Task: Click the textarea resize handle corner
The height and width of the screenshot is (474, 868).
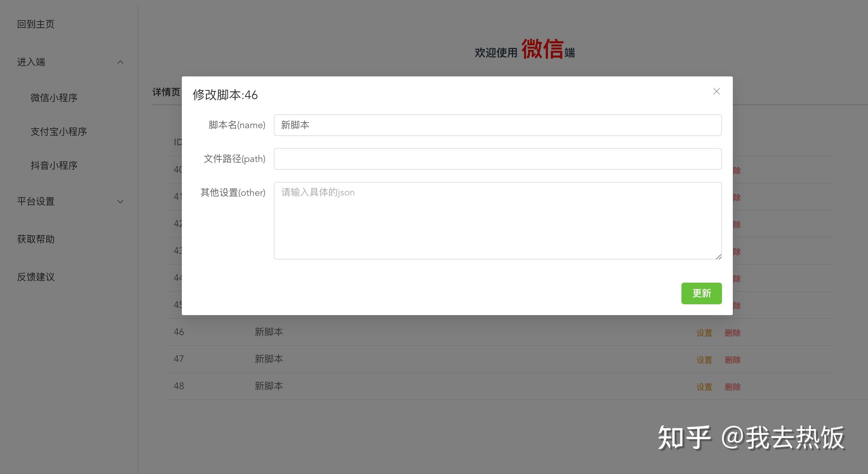Action: [x=719, y=257]
